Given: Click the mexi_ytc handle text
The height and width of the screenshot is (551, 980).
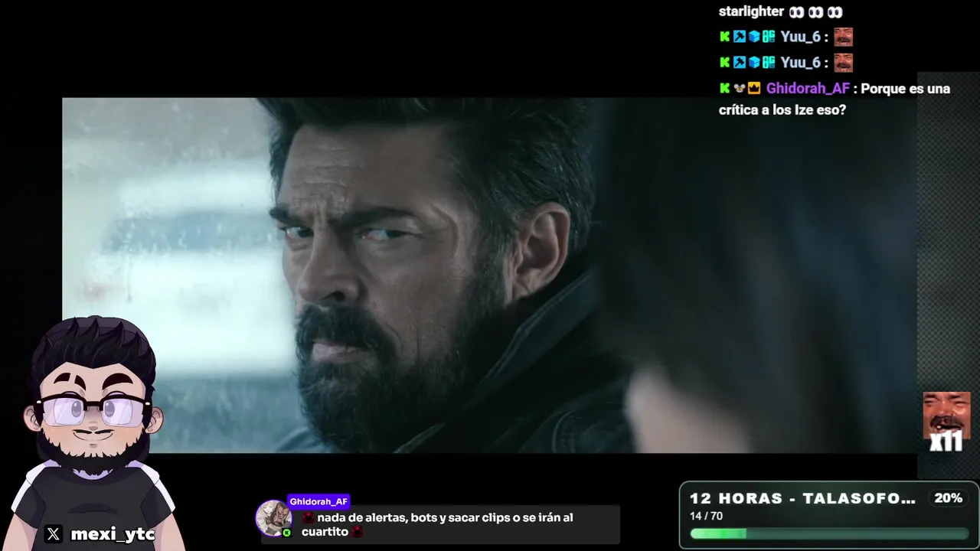Looking at the screenshot, I should 113,534.
